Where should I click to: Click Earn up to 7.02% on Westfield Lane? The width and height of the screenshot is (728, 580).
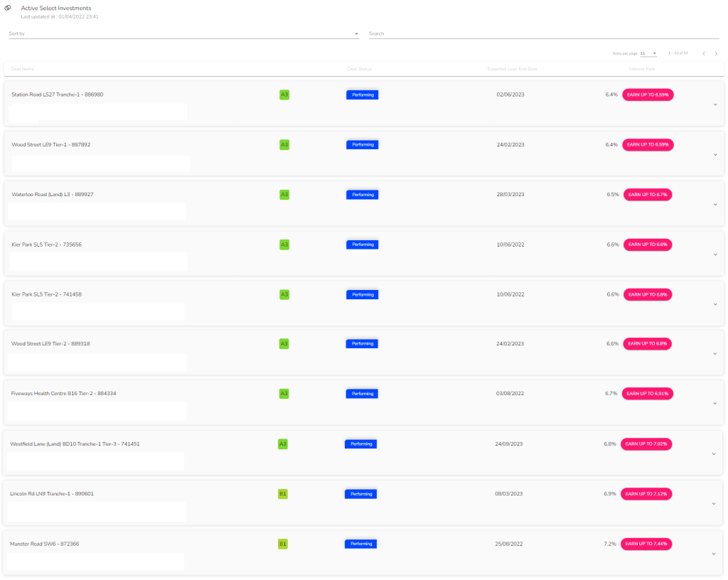646,444
